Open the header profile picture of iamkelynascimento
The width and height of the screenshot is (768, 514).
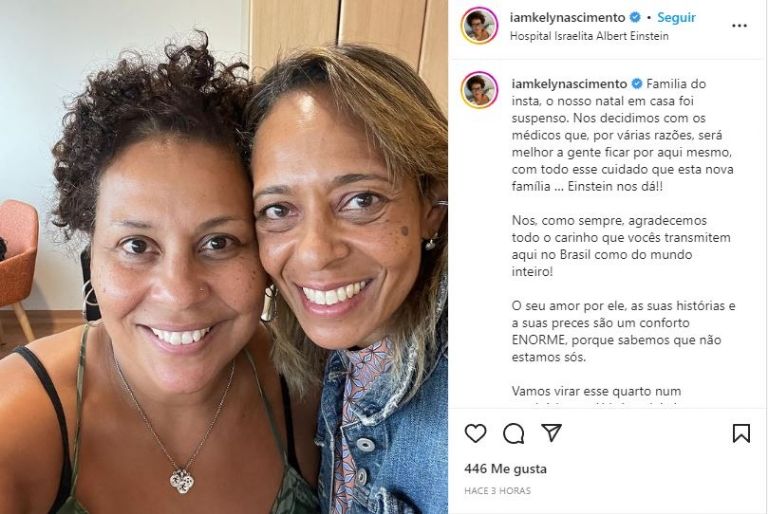pos(479,25)
